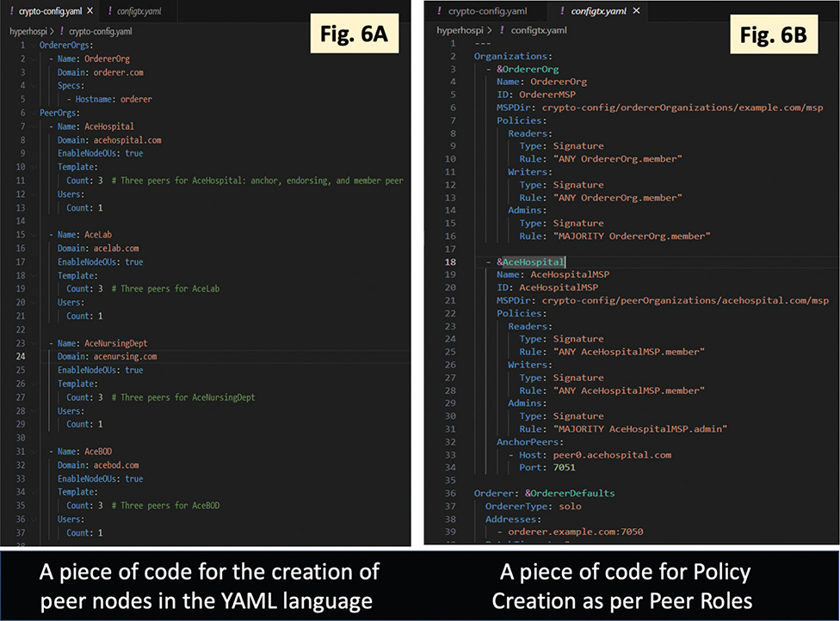
Task: Click YAML icon in right breadcrumb path
Action: [501, 29]
